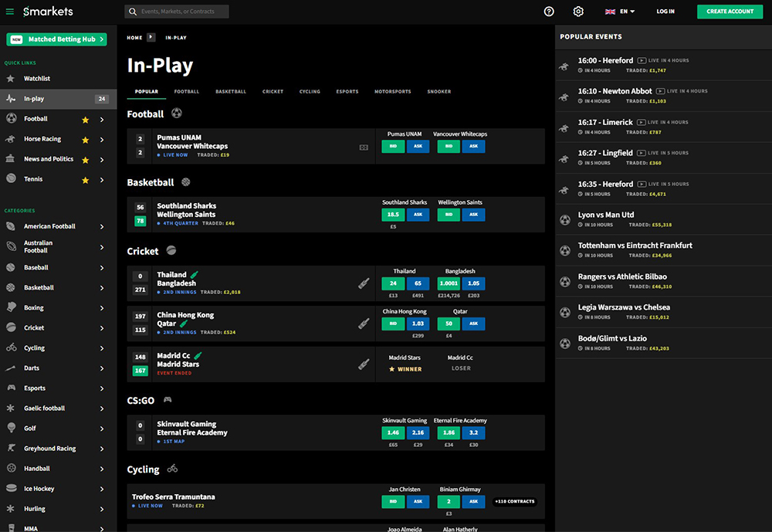Switch to the Esports tab

[347, 92]
